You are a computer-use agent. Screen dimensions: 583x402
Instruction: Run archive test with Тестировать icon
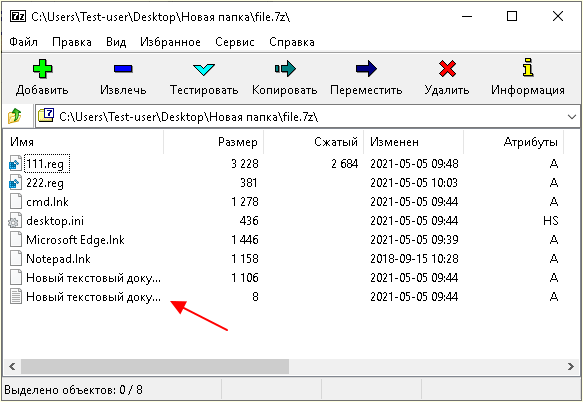(204, 69)
